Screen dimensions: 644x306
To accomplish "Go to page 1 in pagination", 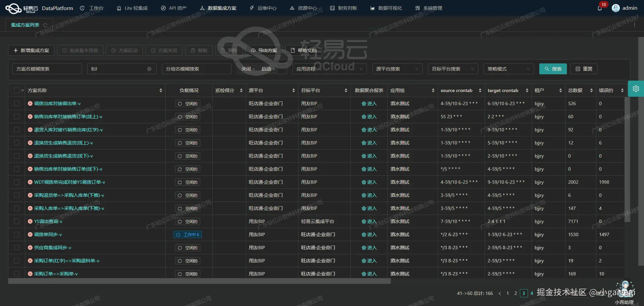I will pyautogui.click(x=508, y=293).
